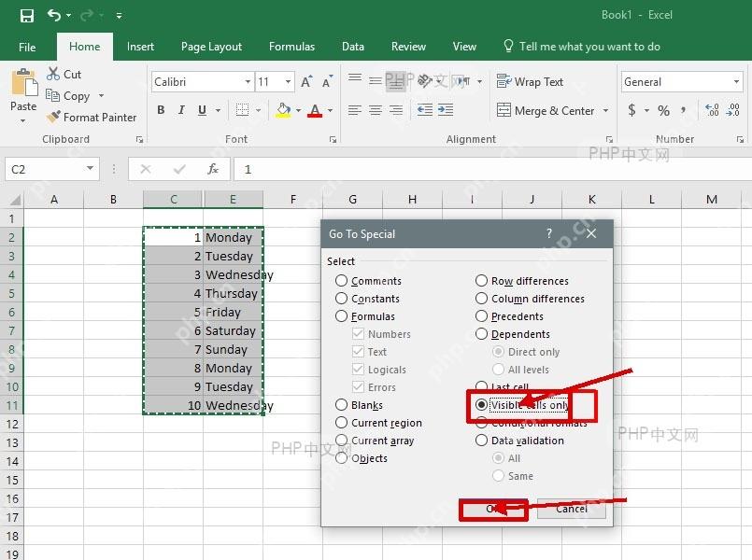This screenshot has height=560, width=752.
Task: Click the Paste clipboard icon
Action: 24,82
